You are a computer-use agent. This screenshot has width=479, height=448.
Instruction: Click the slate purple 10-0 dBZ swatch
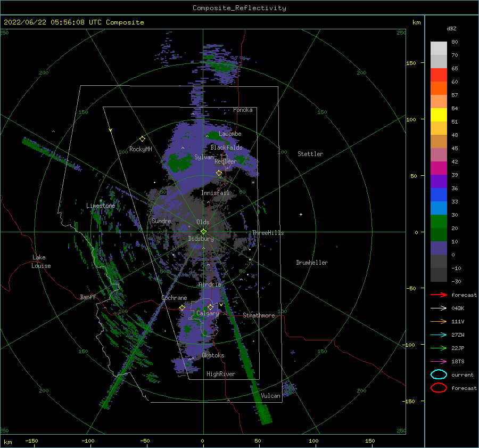(x=439, y=248)
